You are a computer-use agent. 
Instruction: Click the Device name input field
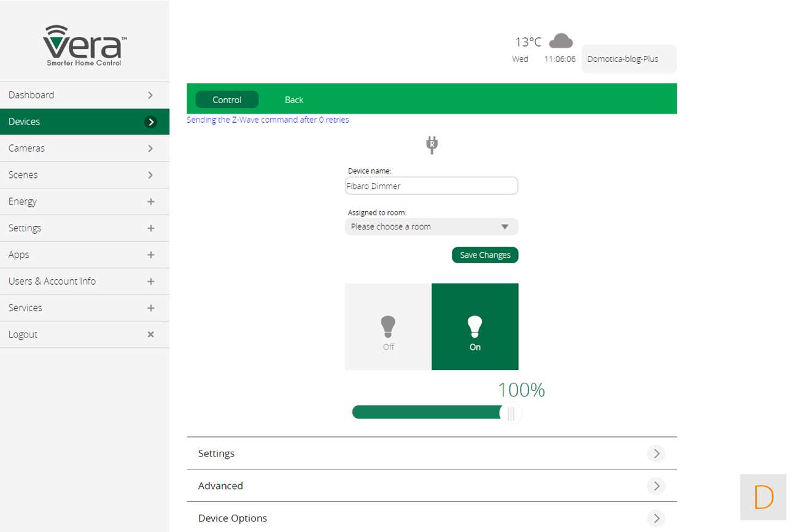[x=431, y=186]
